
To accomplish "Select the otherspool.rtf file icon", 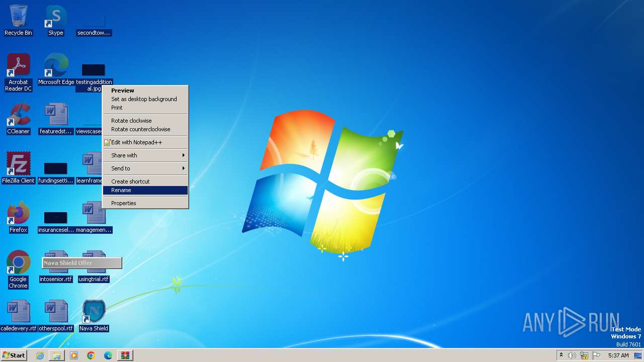I will pos(56,316).
